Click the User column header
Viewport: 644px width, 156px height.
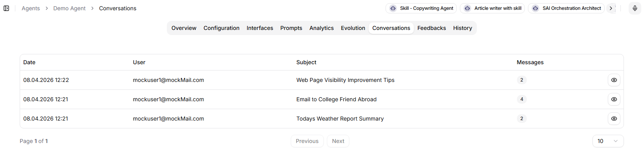tap(139, 62)
